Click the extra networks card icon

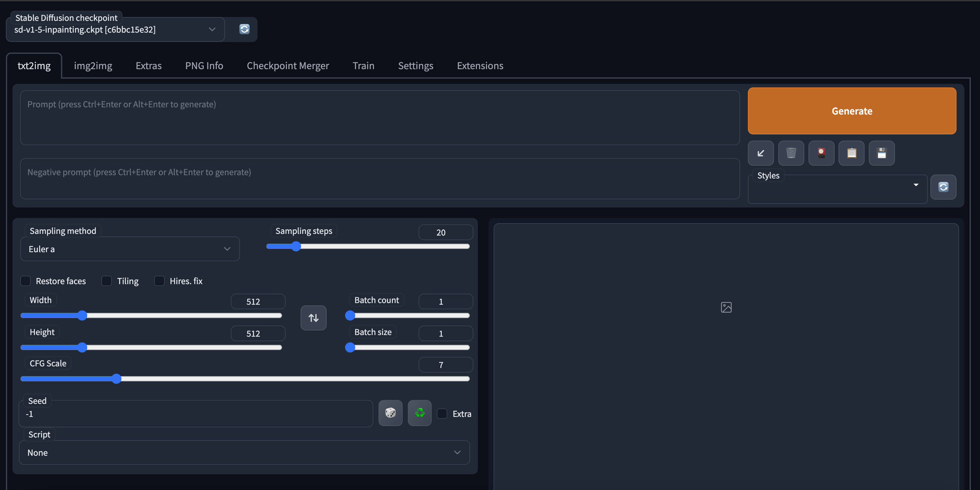click(821, 153)
